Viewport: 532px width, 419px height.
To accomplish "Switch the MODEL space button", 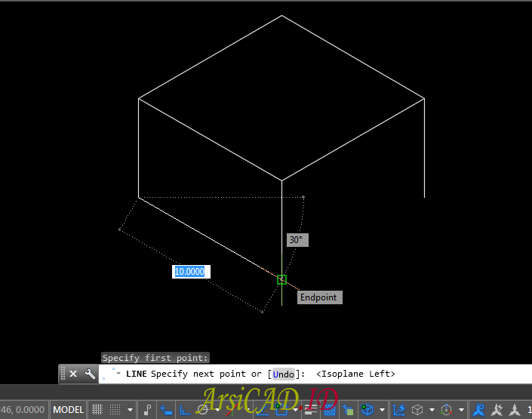I will pos(68,409).
